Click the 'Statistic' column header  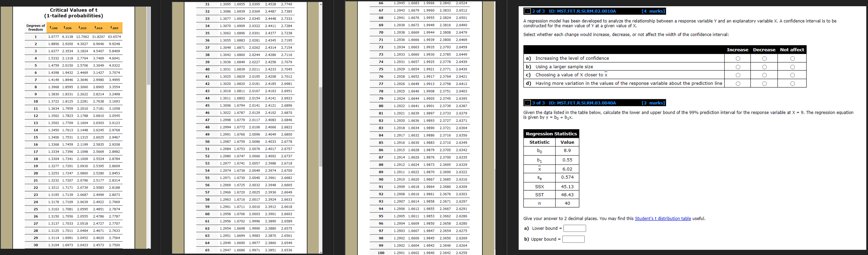[539, 142]
